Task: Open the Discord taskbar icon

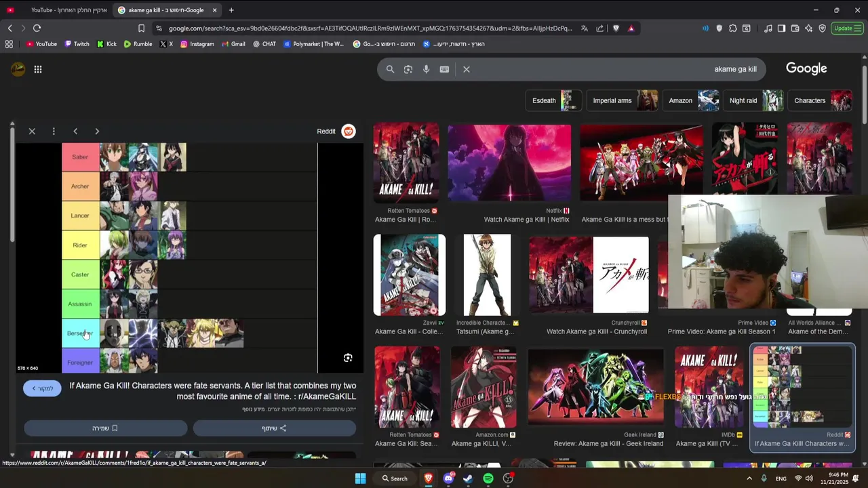Action: 448,479
